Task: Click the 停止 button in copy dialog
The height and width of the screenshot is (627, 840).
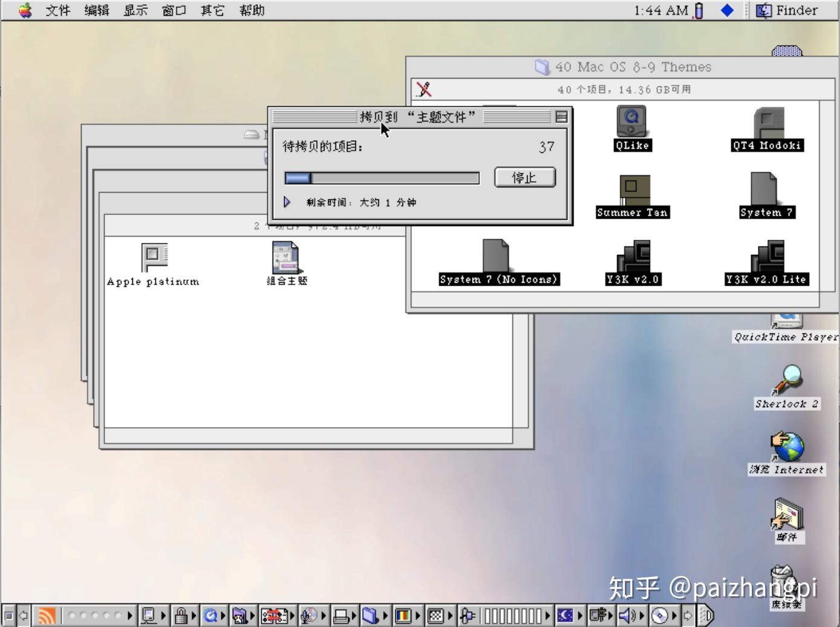Action: click(x=525, y=178)
